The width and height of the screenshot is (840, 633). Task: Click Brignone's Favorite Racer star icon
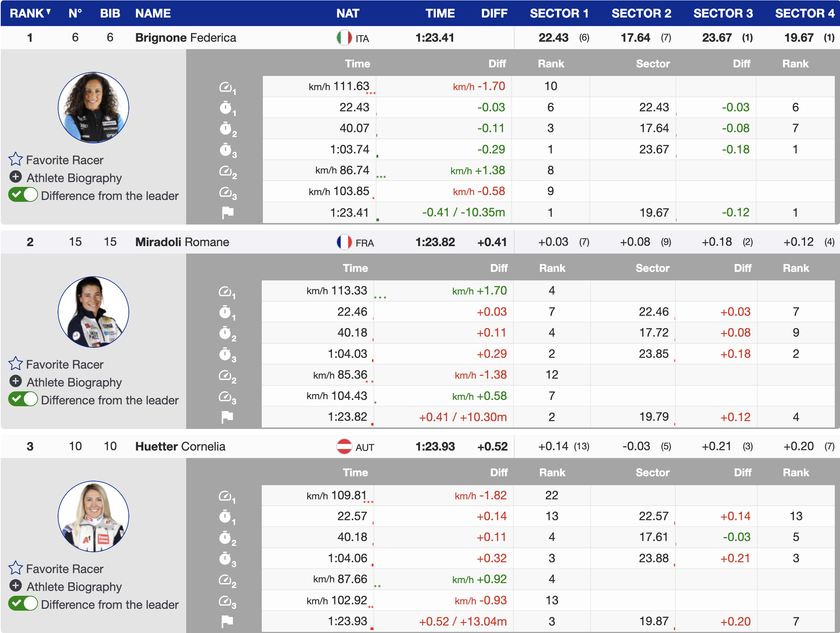(16, 159)
